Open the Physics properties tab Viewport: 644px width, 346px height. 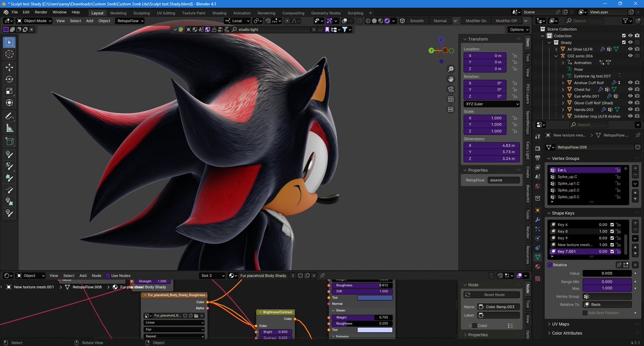[538, 238]
